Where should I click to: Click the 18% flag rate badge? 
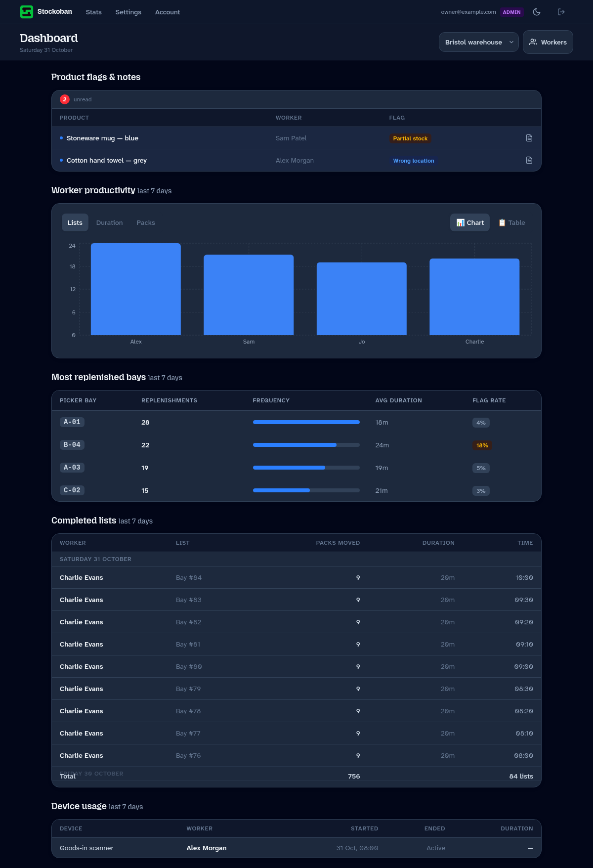[x=482, y=445]
